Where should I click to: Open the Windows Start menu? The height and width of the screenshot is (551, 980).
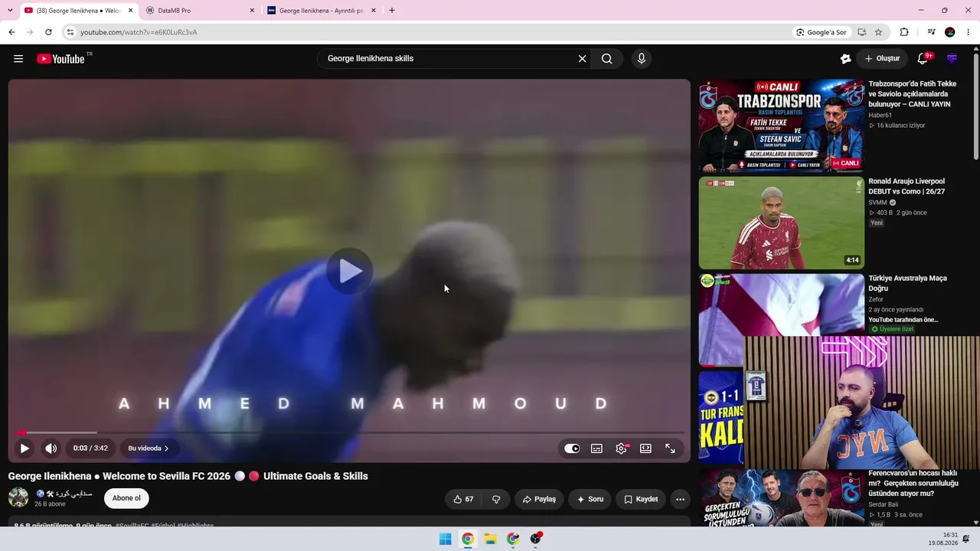(445, 539)
